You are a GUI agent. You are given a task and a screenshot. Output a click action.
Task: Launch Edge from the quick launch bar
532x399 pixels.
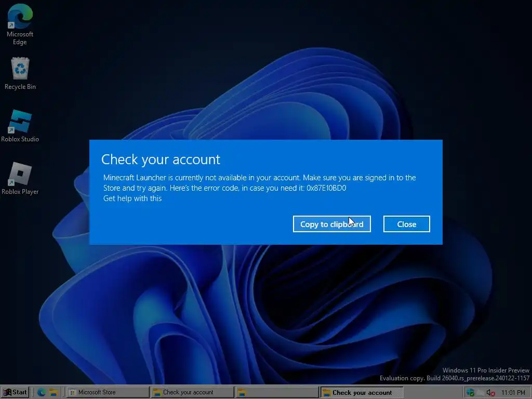point(42,392)
